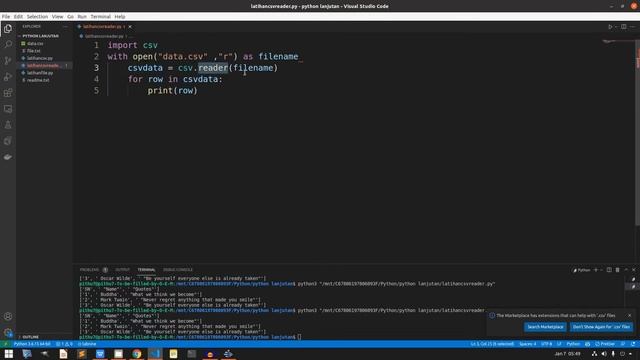Viewport: 640px width, 360px height.
Task: Change file encoding UTF-8
Action: tap(546, 344)
